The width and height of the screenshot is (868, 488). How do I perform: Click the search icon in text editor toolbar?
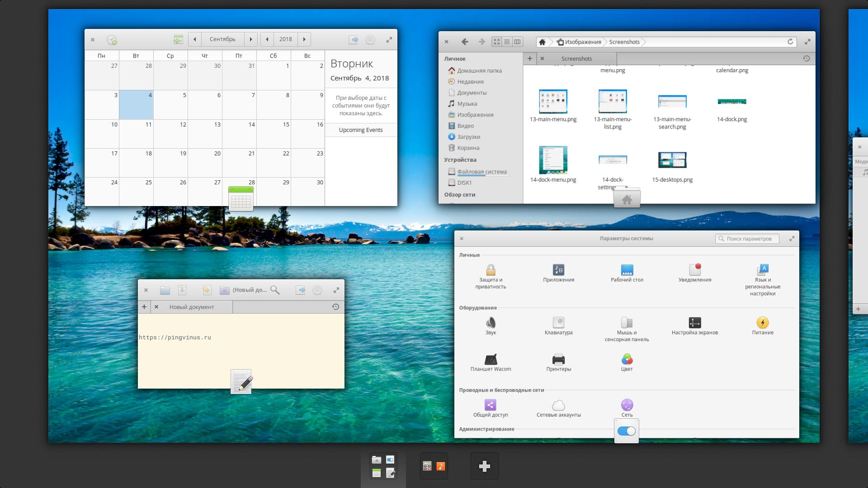tap(275, 290)
